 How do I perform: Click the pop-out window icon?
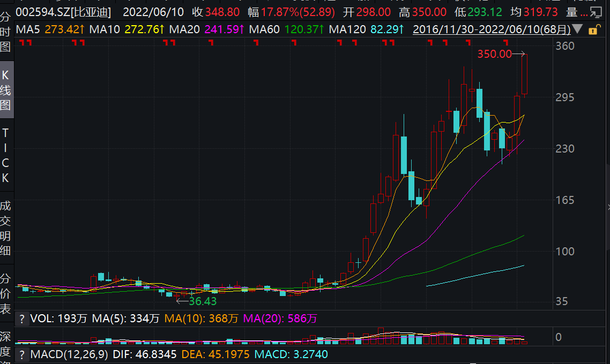(594, 12)
